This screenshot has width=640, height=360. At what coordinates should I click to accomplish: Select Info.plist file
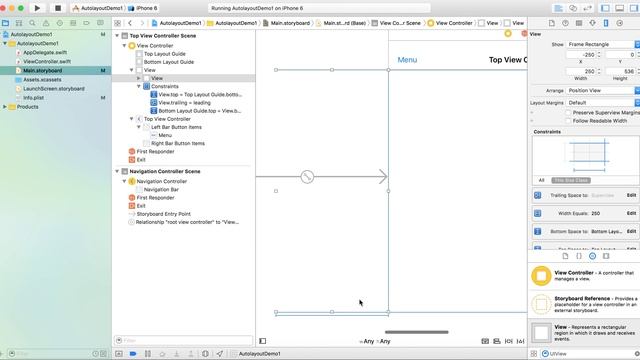pos(33,98)
